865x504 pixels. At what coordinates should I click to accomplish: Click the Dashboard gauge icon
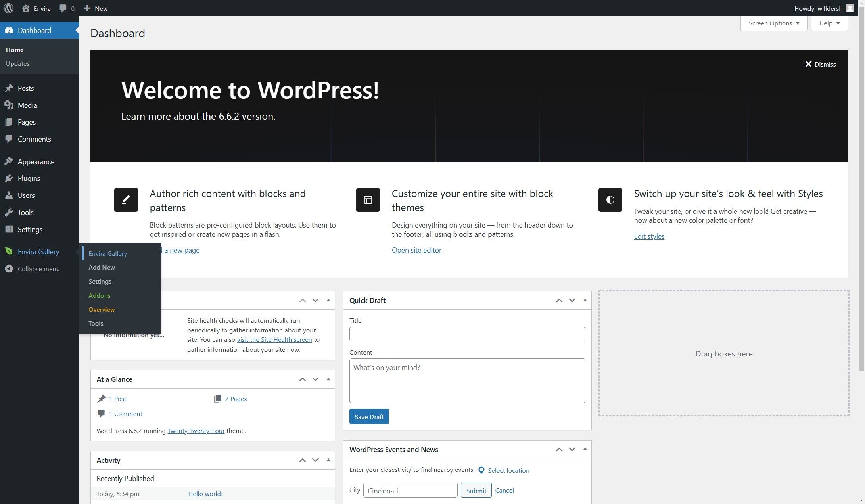(9, 31)
